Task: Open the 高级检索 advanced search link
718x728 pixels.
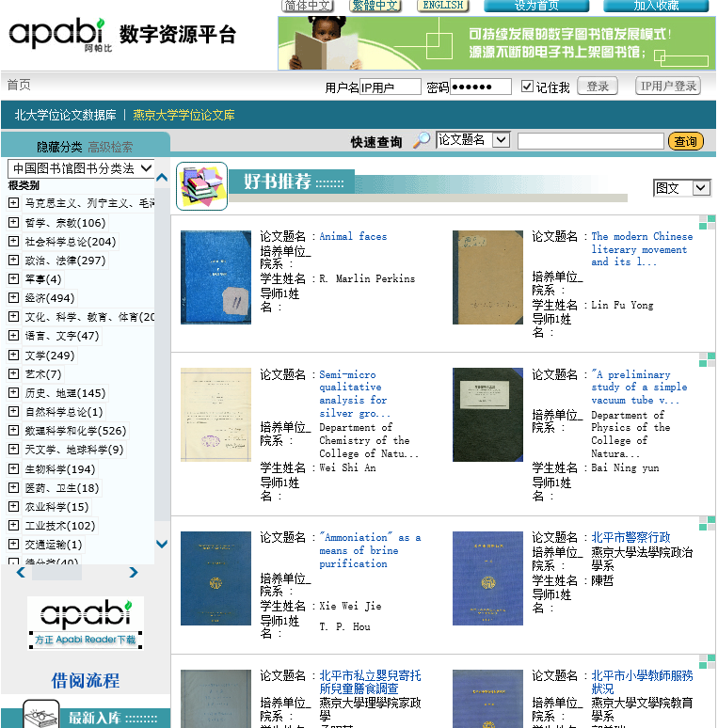Action: (x=110, y=147)
